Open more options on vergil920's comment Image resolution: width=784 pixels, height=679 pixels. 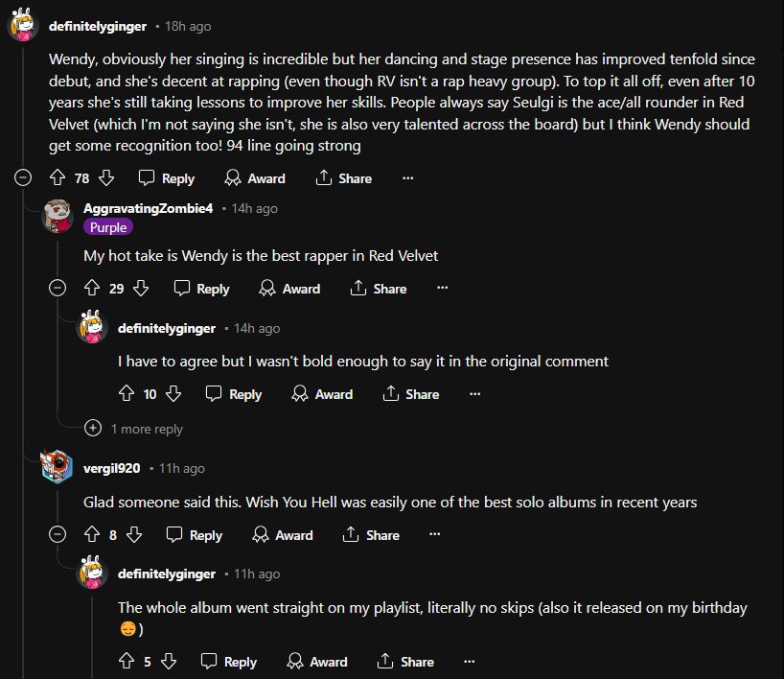(435, 535)
